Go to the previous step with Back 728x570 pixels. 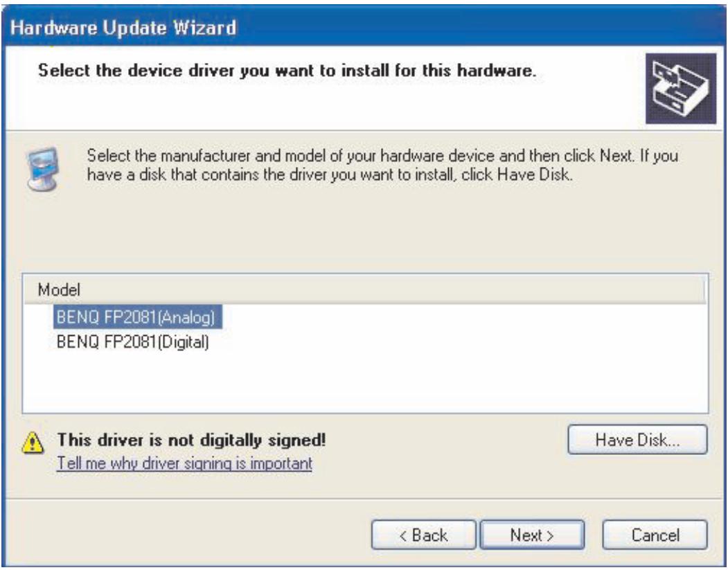pos(423,535)
